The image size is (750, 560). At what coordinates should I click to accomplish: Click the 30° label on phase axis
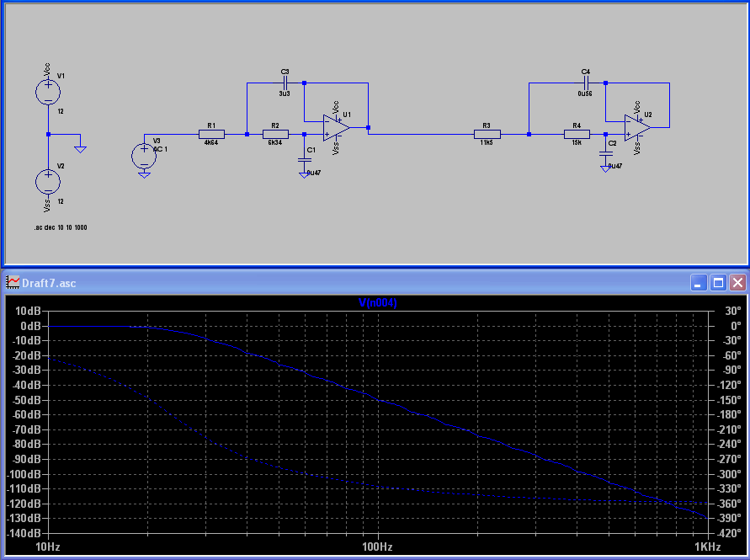(733, 311)
